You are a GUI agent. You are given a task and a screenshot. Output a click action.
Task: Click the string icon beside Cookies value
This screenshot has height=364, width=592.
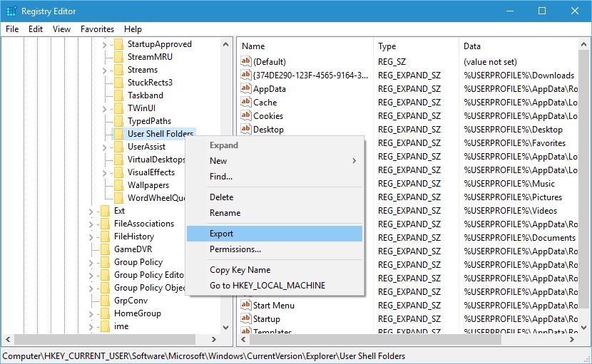(x=246, y=115)
